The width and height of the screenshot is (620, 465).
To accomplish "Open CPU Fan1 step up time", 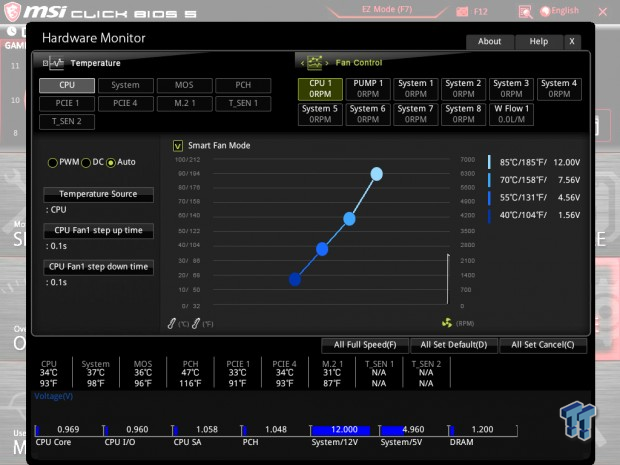I will coord(98,231).
